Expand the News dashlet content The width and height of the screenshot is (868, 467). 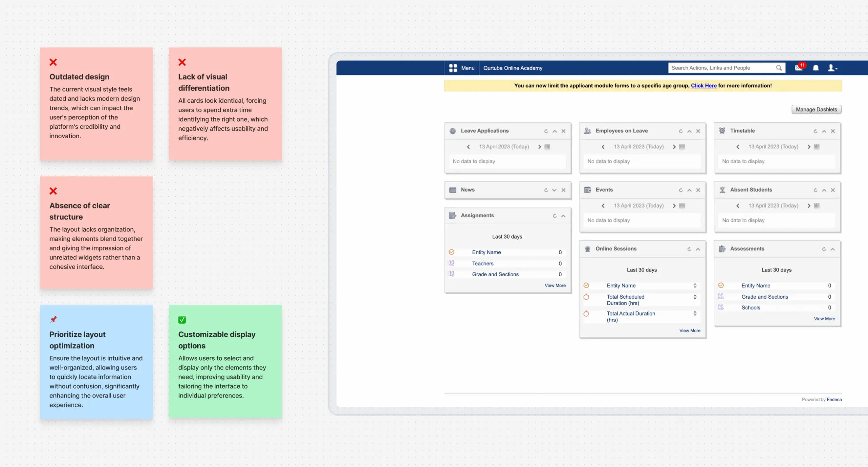[x=555, y=190]
